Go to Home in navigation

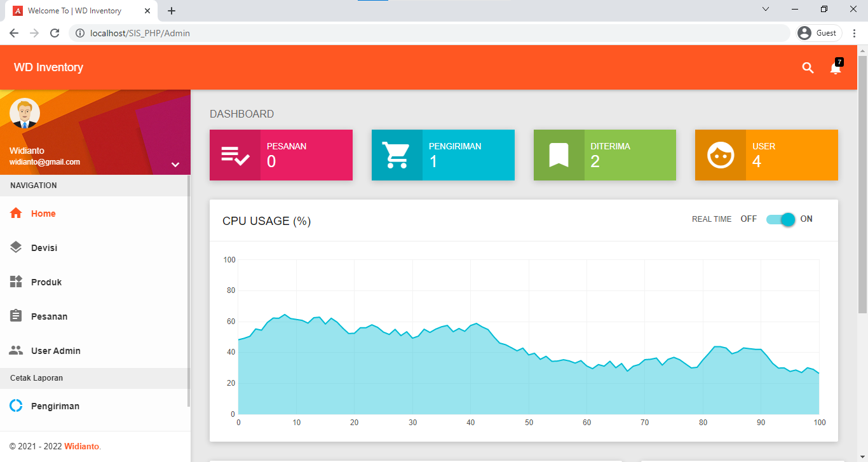coord(94,214)
